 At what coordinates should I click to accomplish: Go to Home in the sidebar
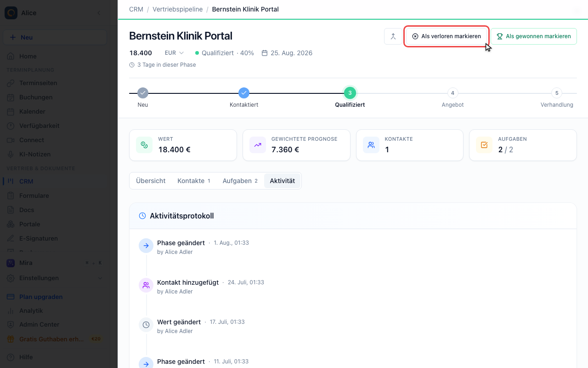[x=55, y=56]
